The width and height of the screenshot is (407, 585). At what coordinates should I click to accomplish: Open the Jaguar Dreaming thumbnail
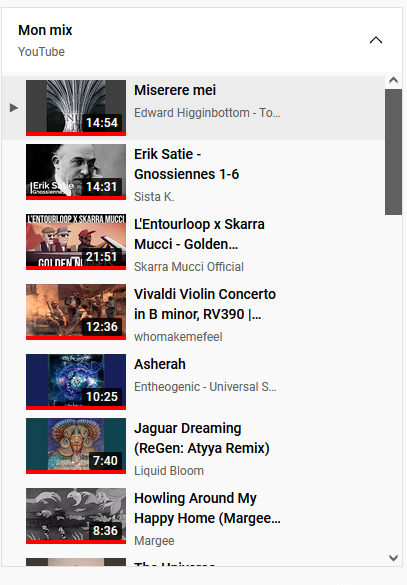tap(76, 446)
